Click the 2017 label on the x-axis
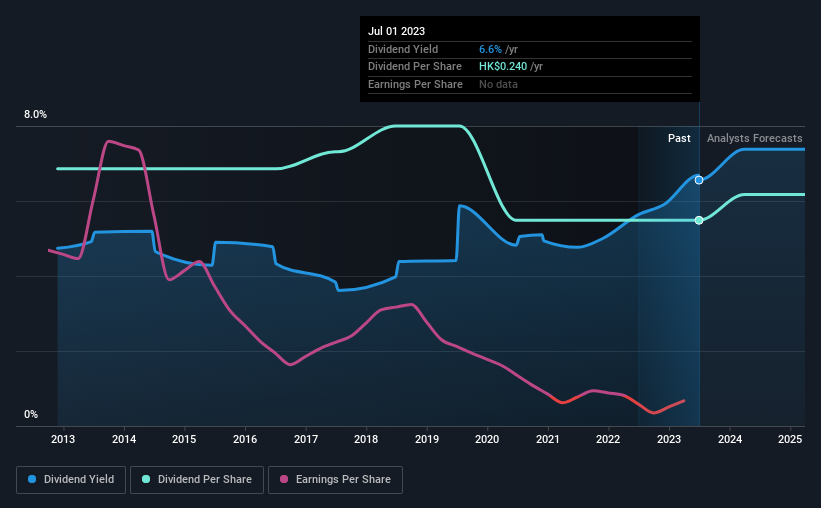This screenshot has width=821, height=508. point(306,439)
